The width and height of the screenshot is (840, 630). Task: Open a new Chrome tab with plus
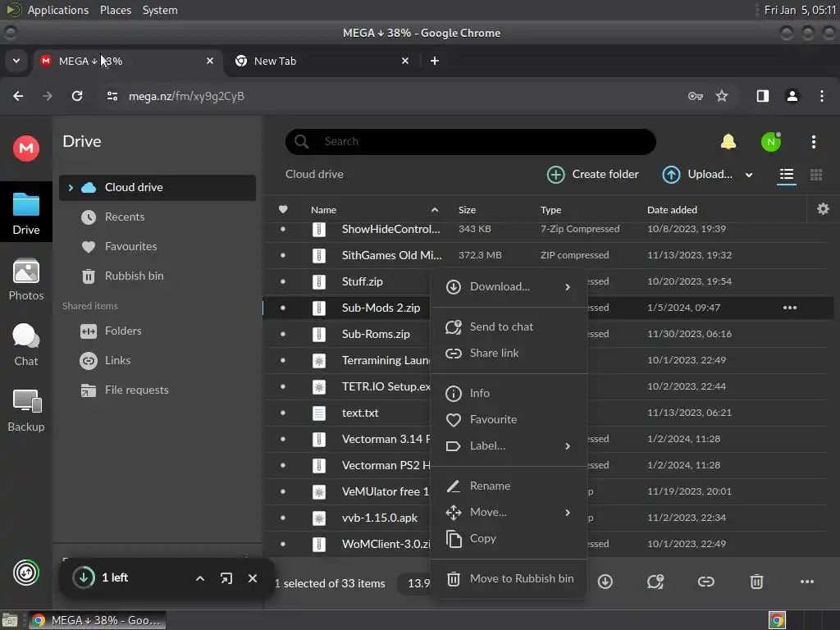(x=435, y=61)
